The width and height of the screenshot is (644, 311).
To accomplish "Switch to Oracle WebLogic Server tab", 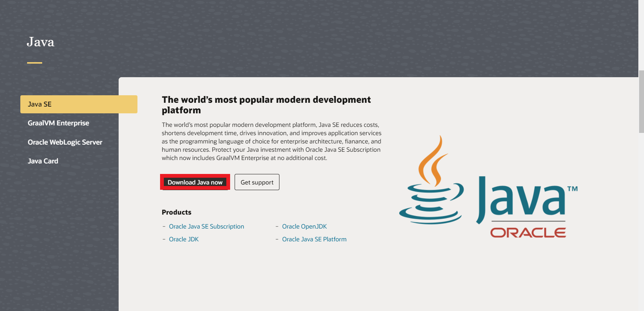I will (65, 142).
